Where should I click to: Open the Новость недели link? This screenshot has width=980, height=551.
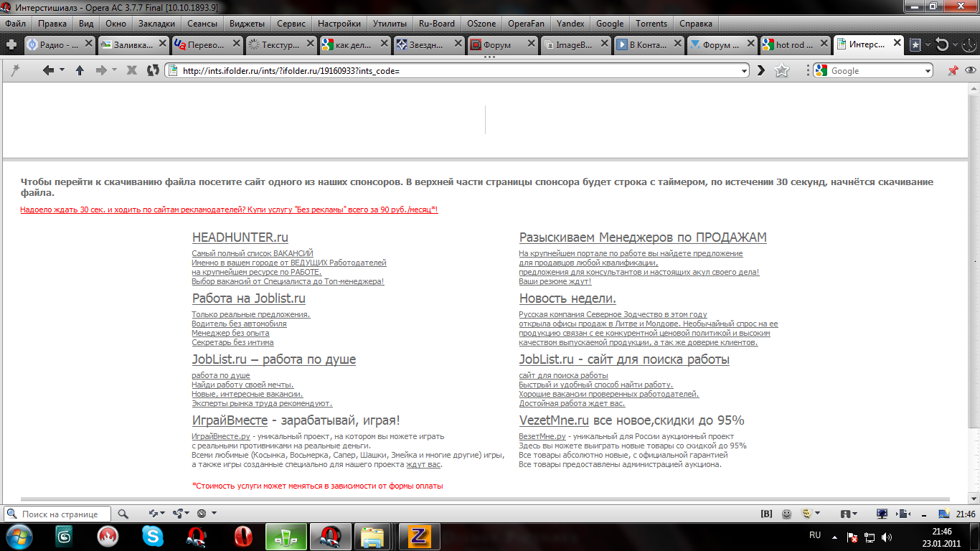[567, 298]
